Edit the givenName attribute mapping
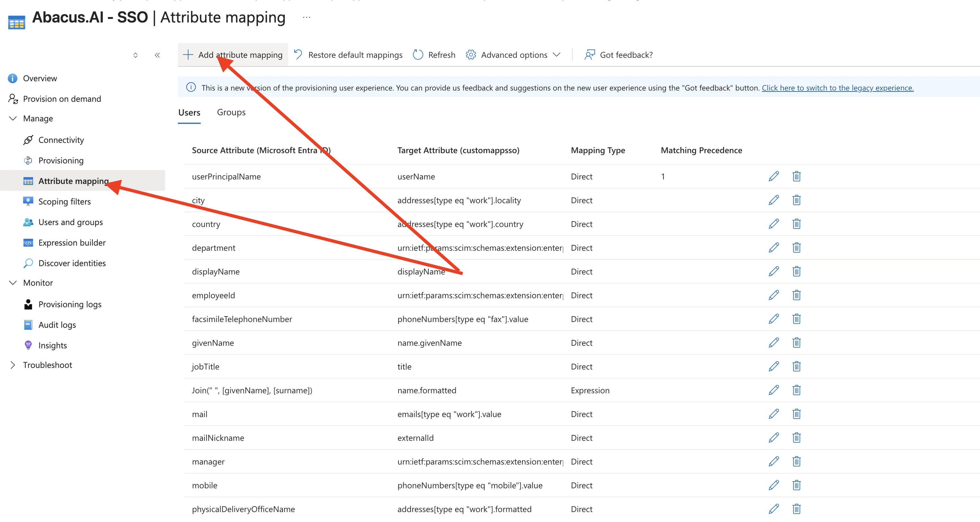980x522 pixels. [774, 343]
